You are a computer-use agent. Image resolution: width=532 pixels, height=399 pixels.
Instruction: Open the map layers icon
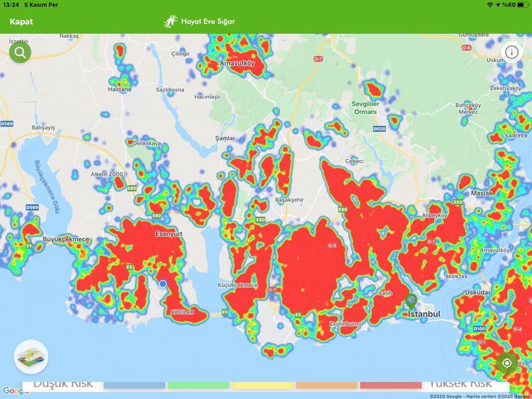(31, 357)
